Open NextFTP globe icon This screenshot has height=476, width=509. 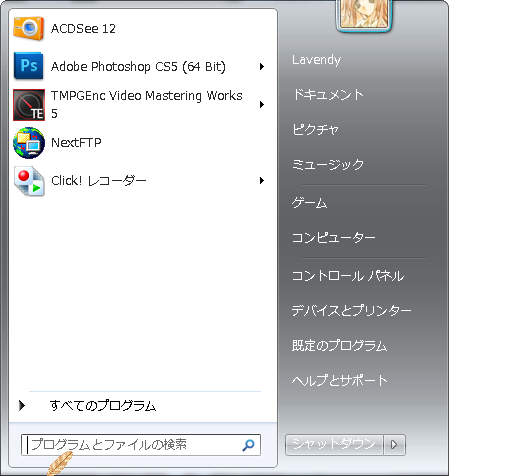(29, 143)
